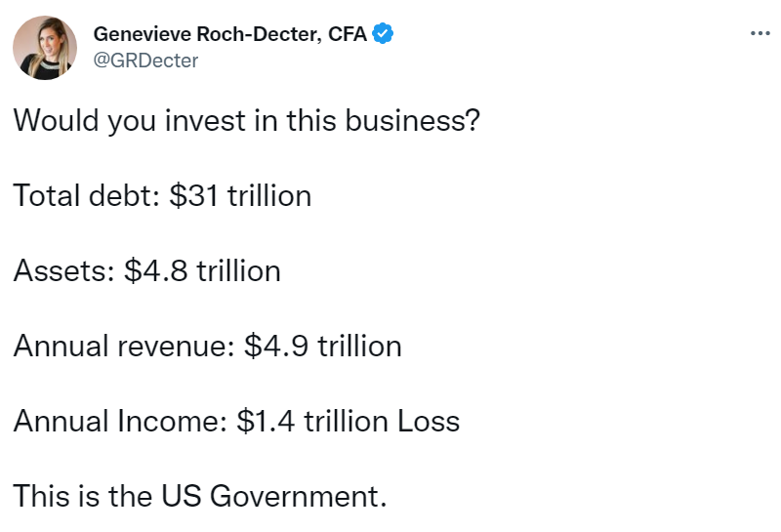Click the $4.8 trillion figure
Image resolution: width=781 pixels, height=532 pixels.
click(x=202, y=270)
